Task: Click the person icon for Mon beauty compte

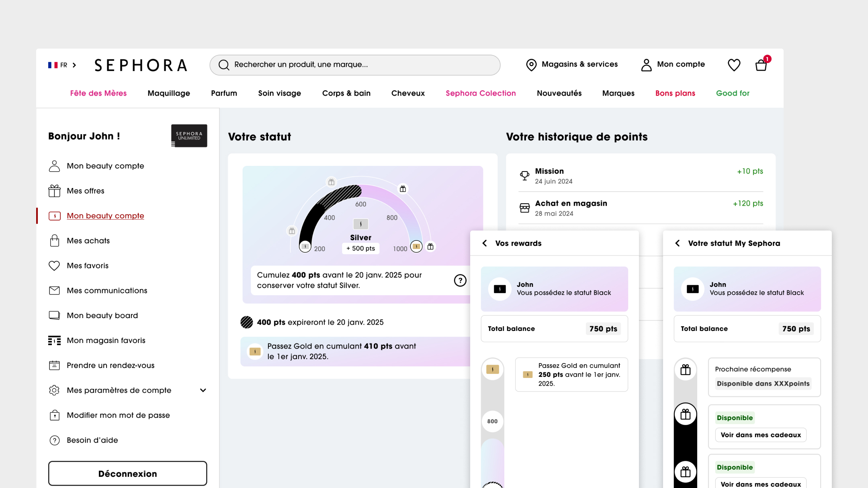Action: click(54, 166)
